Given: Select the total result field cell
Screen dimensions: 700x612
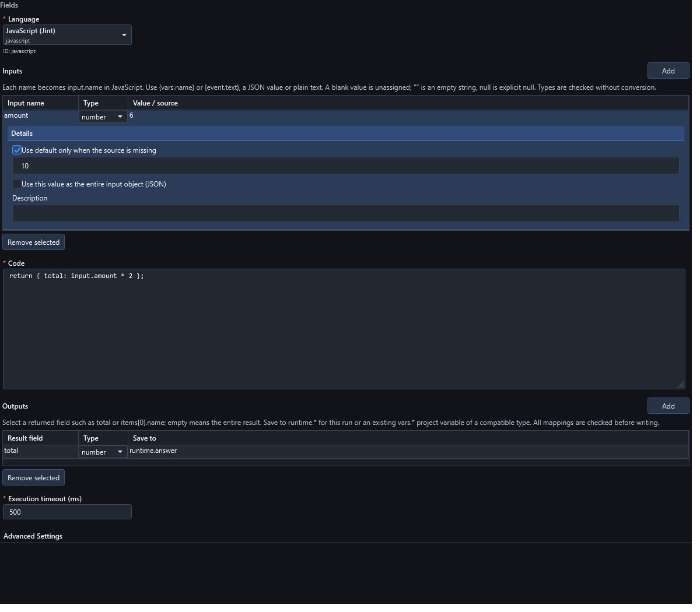Looking at the screenshot, I should click(x=41, y=451).
